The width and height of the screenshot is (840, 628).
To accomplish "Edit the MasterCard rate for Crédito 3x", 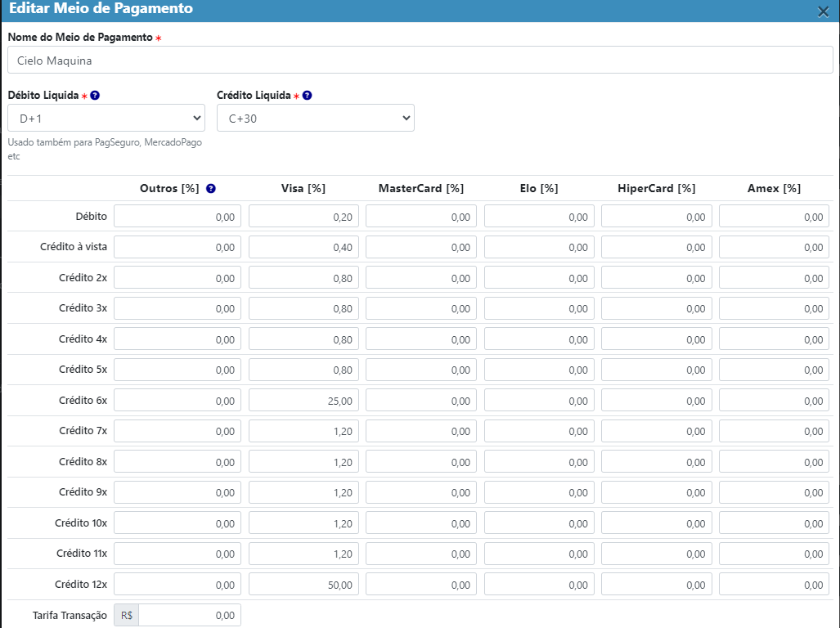I will click(421, 308).
